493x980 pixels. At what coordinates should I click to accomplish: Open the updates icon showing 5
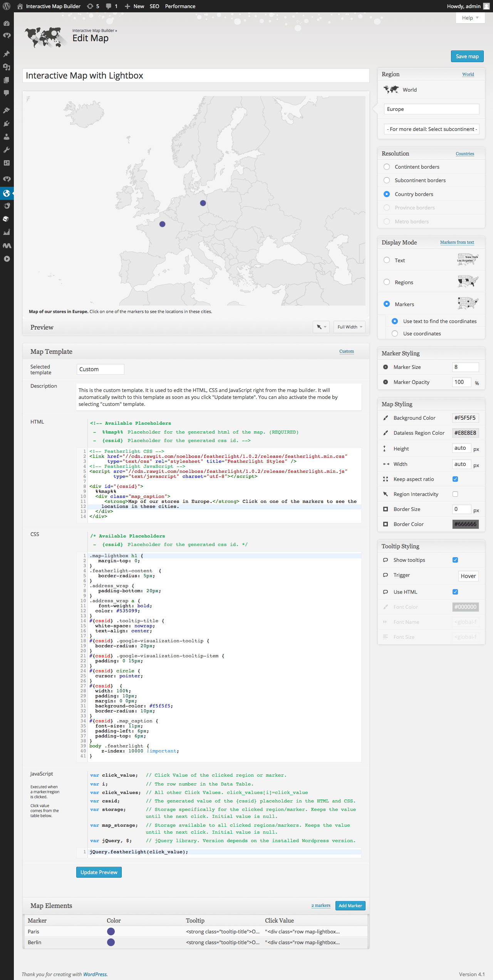pyautogui.click(x=93, y=6)
